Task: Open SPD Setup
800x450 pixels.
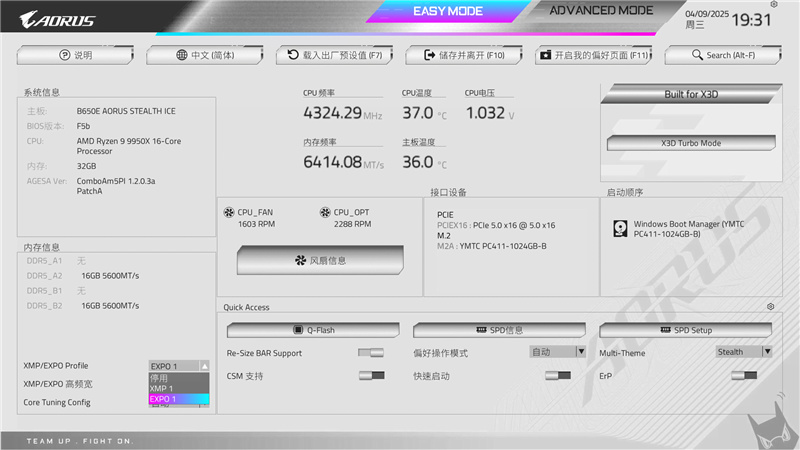Action: [x=685, y=330]
